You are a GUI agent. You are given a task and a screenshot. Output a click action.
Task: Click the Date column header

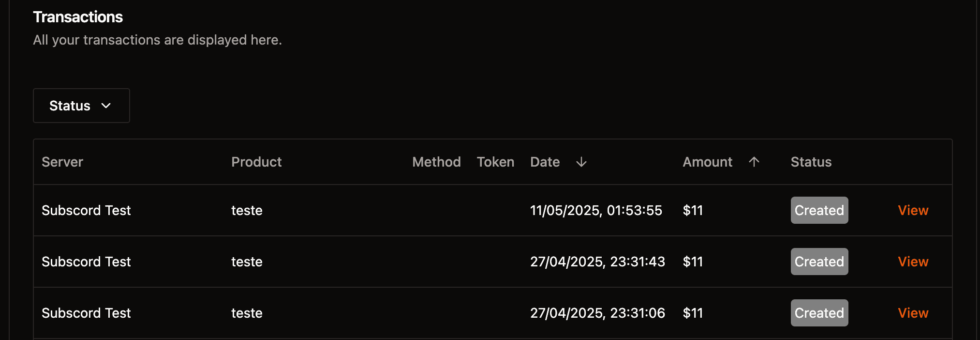tap(545, 162)
